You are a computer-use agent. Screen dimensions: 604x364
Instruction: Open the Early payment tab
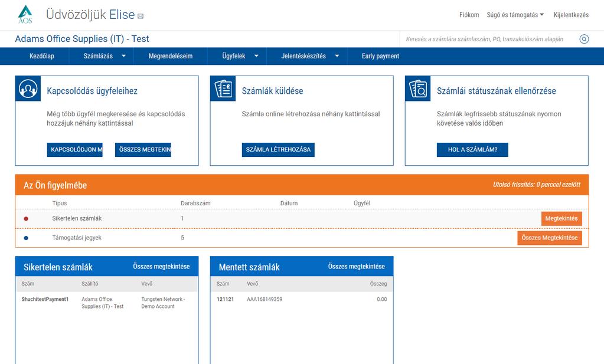(380, 56)
